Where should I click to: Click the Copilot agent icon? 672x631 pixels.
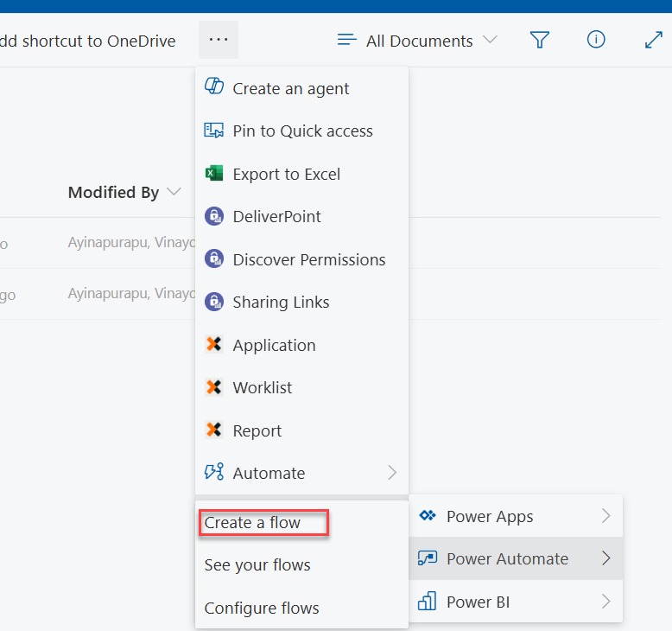213,87
